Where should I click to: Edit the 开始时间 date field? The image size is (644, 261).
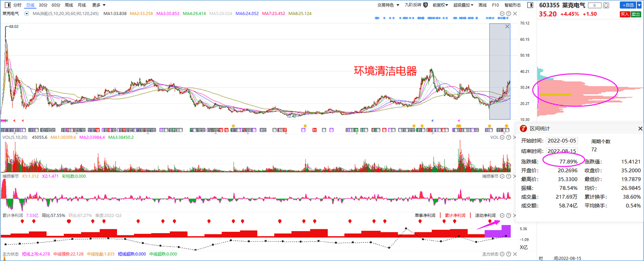coord(562,141)
